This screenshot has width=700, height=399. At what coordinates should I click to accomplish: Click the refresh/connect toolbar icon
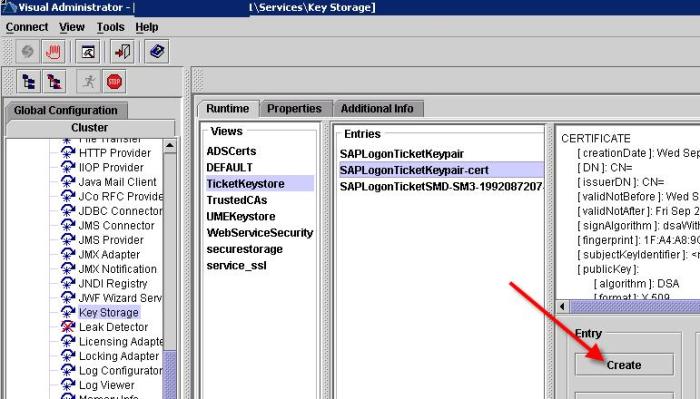[x=28, y=52]
